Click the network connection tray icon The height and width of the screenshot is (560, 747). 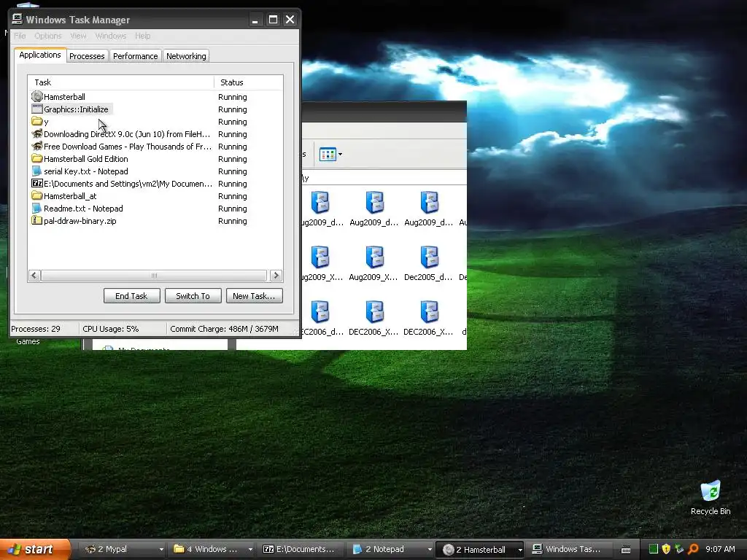[679, 549]
